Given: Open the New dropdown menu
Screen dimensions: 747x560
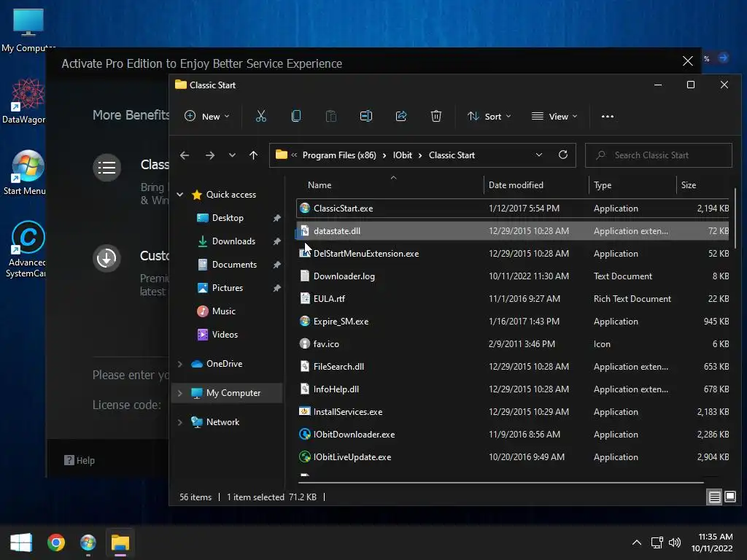Looking at the screenshot, I should (x=206, y=116).
